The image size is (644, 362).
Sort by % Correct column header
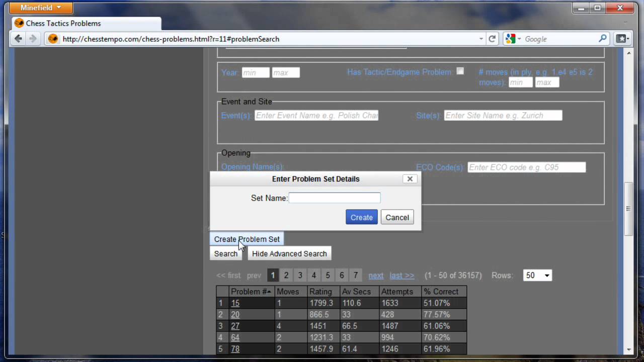click(x=443, y=292)
